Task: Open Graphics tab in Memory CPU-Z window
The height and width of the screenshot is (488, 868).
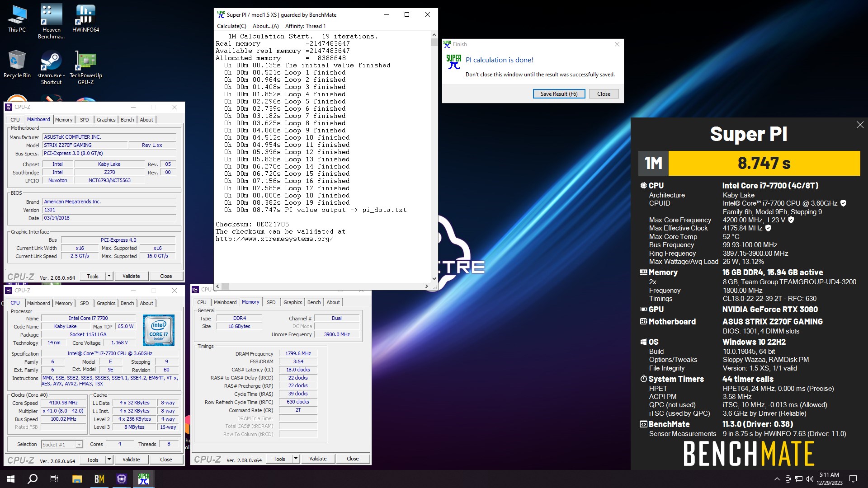Action: click(293, 302)
